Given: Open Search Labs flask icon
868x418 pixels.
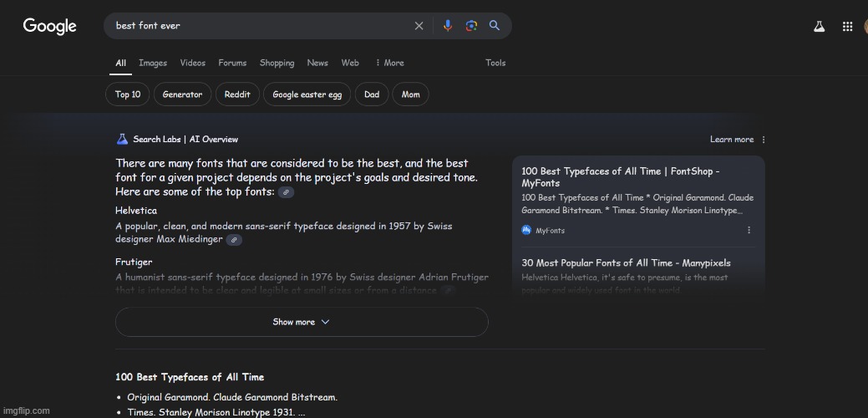Looking at the screenshot, I should pyautogui.click(x=820, y=27).
